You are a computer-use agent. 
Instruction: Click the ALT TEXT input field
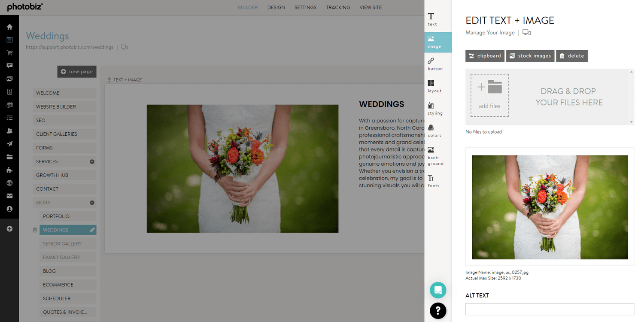click(550, 309)
